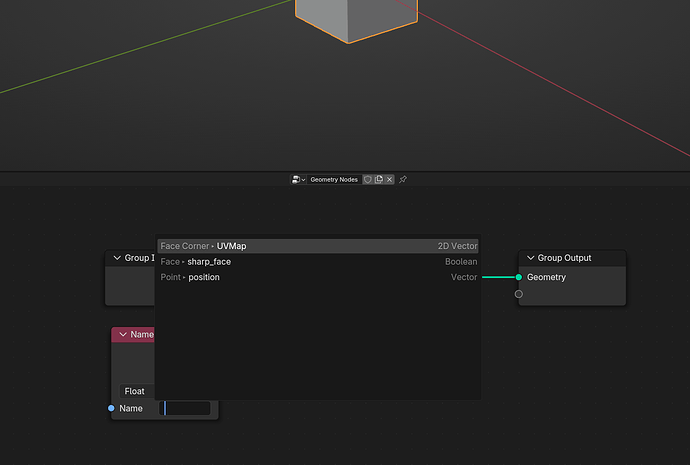Unlink the Geometry Nodes data-block
690x465 pixels.
pos(389,179)
